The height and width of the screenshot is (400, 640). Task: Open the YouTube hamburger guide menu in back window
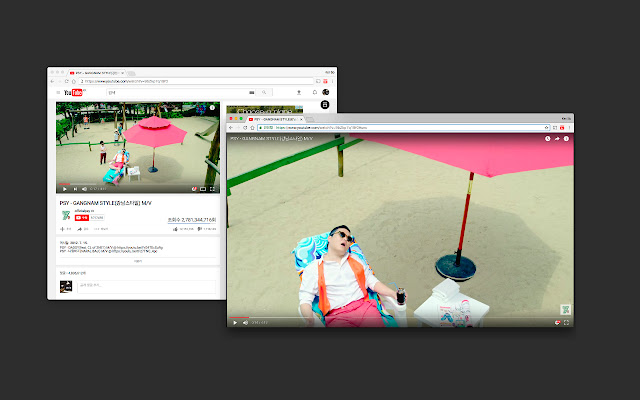coord(58,93)
